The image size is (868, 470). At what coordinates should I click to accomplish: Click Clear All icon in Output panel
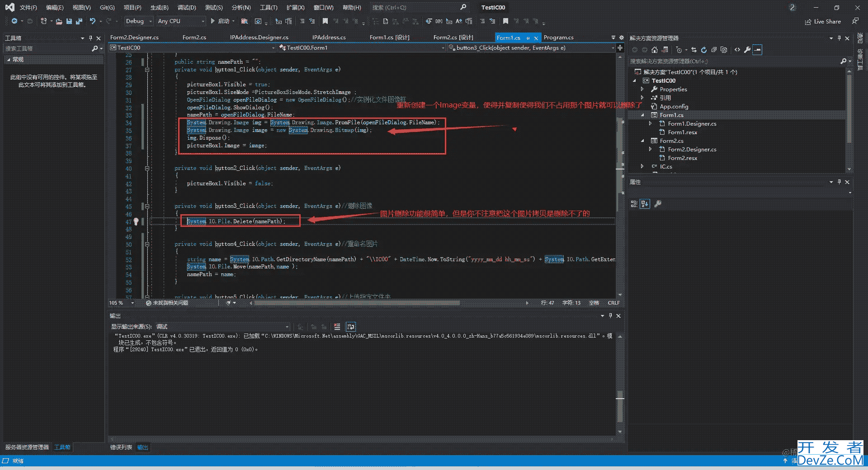point(337,327)
